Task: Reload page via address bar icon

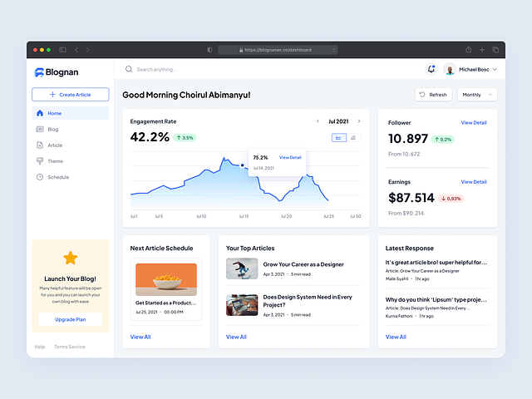Action: click(334, 50)
